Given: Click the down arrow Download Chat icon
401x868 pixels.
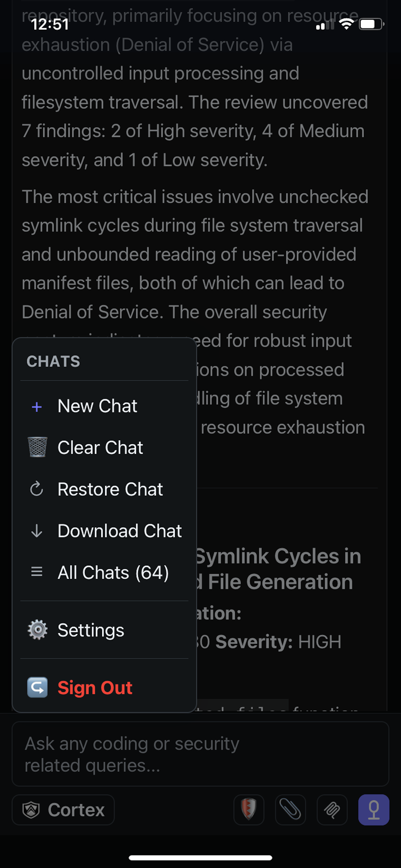Looking at the screenshot, I should click(x=37, y=531).
